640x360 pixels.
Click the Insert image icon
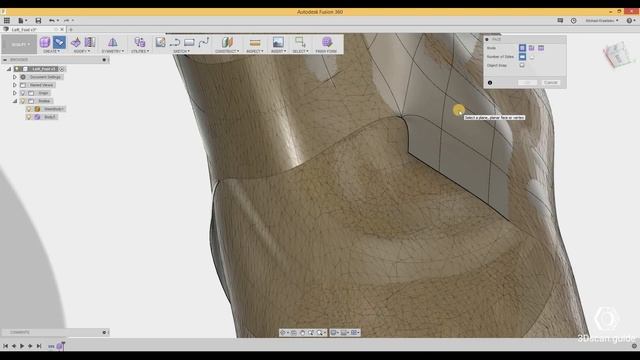click(278, 42)
